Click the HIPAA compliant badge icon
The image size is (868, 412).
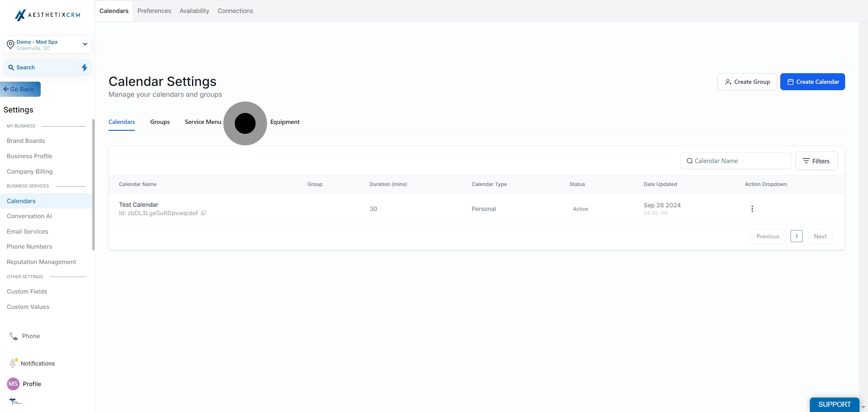15,401
